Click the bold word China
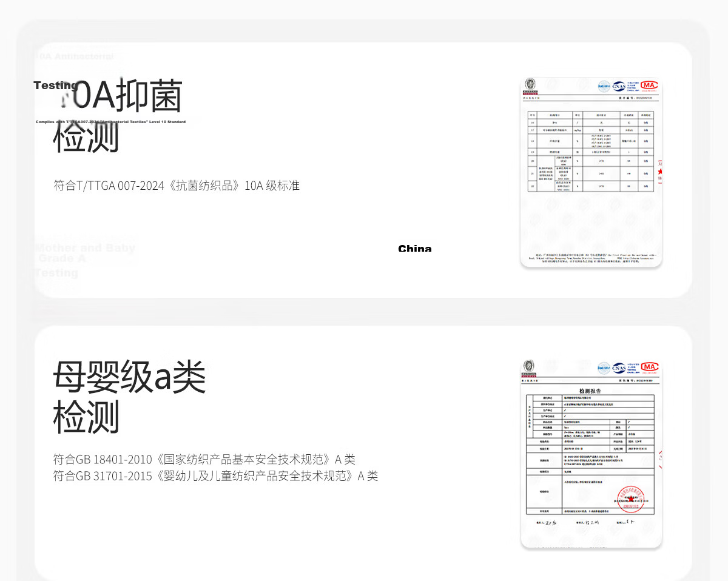Screen dimensions: 728x581 (415, 249)
